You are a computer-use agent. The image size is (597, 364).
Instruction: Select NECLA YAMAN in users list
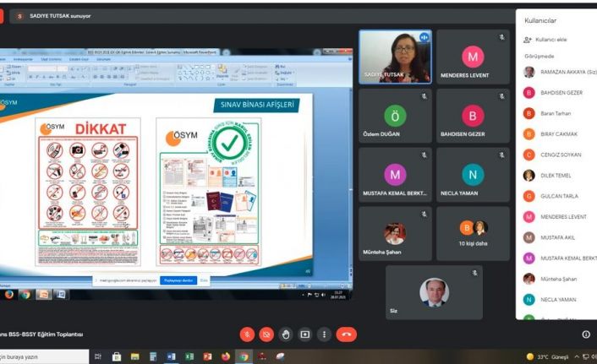point(556,299)
